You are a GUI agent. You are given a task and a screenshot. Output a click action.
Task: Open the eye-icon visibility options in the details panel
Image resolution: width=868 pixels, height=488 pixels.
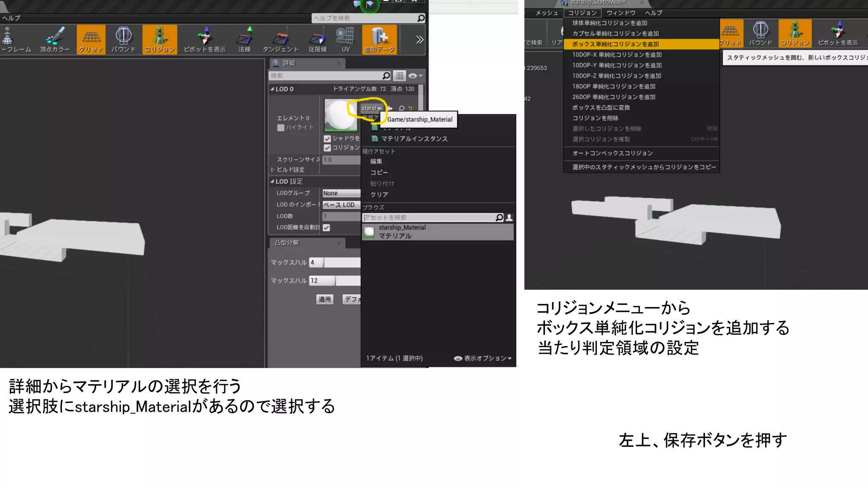tap(415, 75)
